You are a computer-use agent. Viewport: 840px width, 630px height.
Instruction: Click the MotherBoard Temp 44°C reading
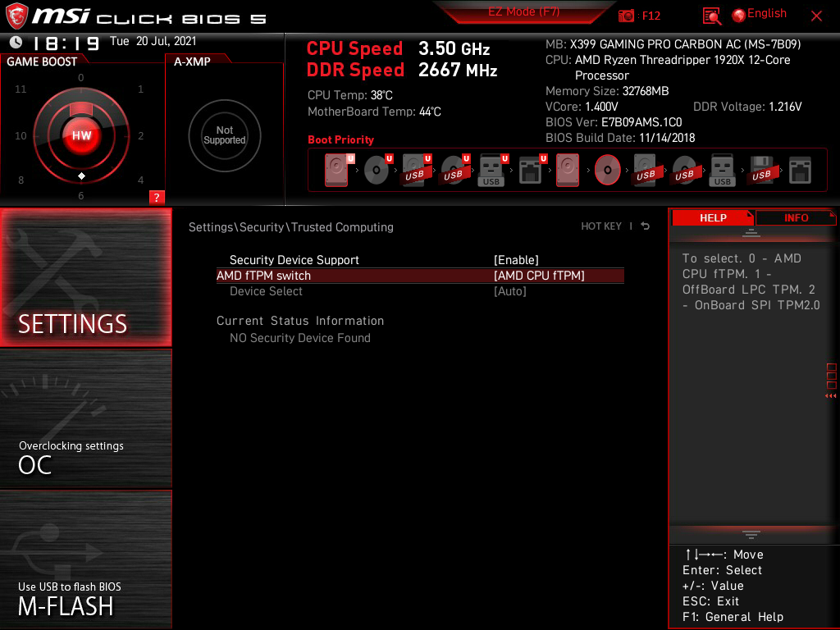click(374, 112)
